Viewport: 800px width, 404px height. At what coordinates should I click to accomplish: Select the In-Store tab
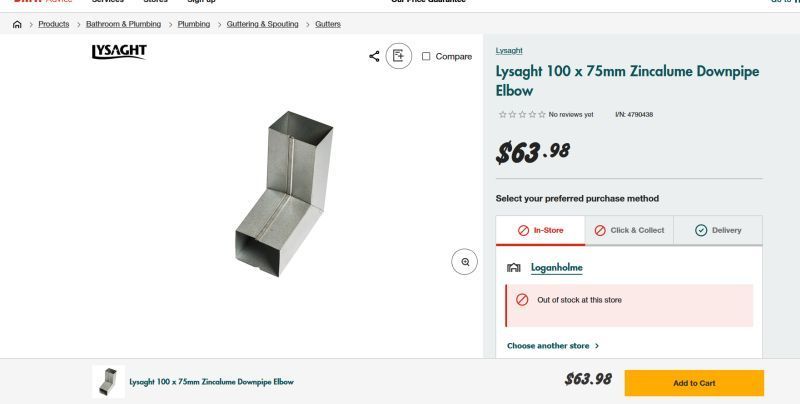click(x=540, y=230)
